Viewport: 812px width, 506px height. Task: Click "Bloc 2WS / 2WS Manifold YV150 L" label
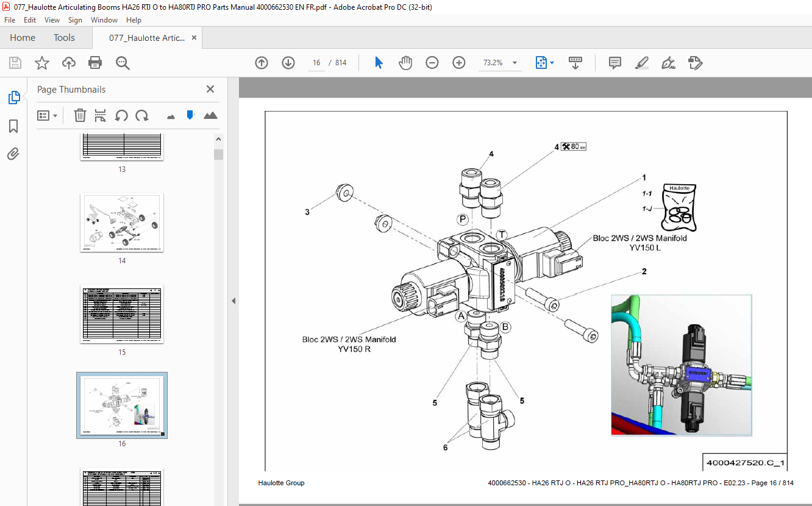(x=639, y=243)
